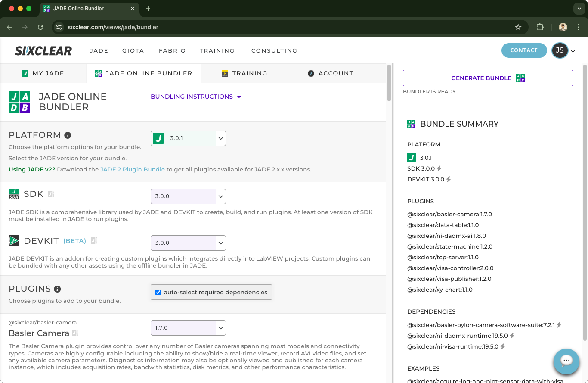Click the JS user avatar
588x383 pixels.
coord(560,50)
